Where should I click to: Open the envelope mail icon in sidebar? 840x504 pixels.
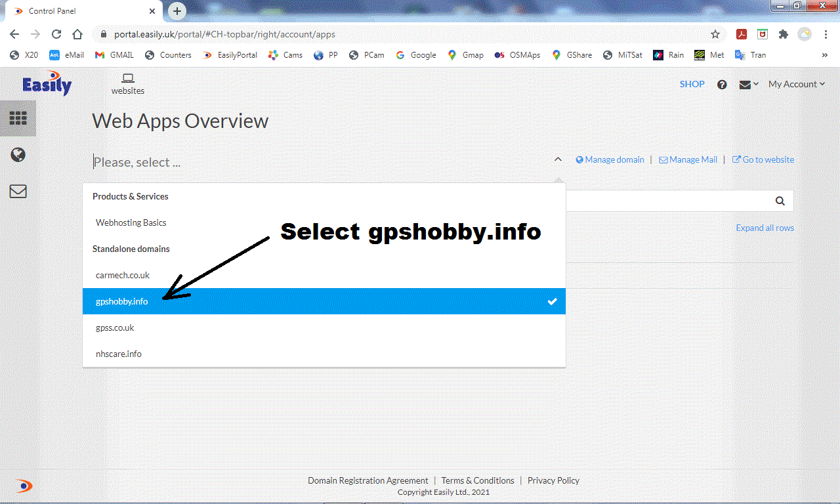pyautogui.click(x=18, y=191)
